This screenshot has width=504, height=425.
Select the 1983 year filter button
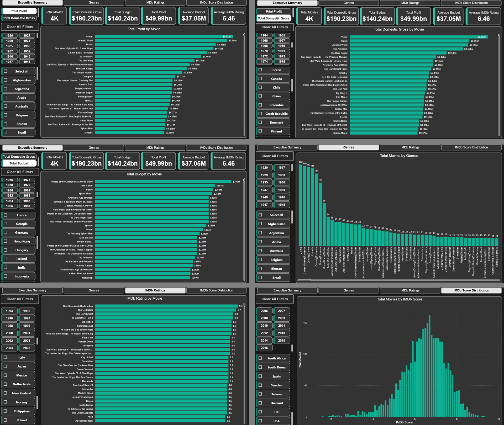(x=27, y=196)
